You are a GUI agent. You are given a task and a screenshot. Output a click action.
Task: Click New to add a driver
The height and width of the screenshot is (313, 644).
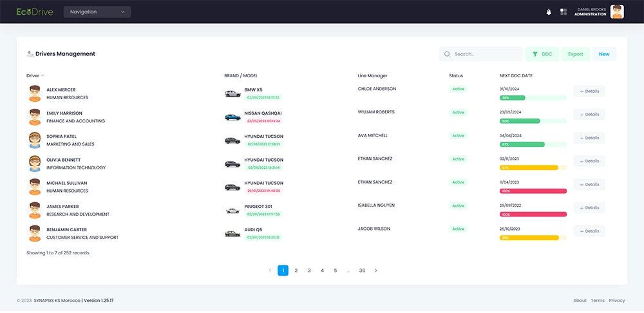(604, 54)
